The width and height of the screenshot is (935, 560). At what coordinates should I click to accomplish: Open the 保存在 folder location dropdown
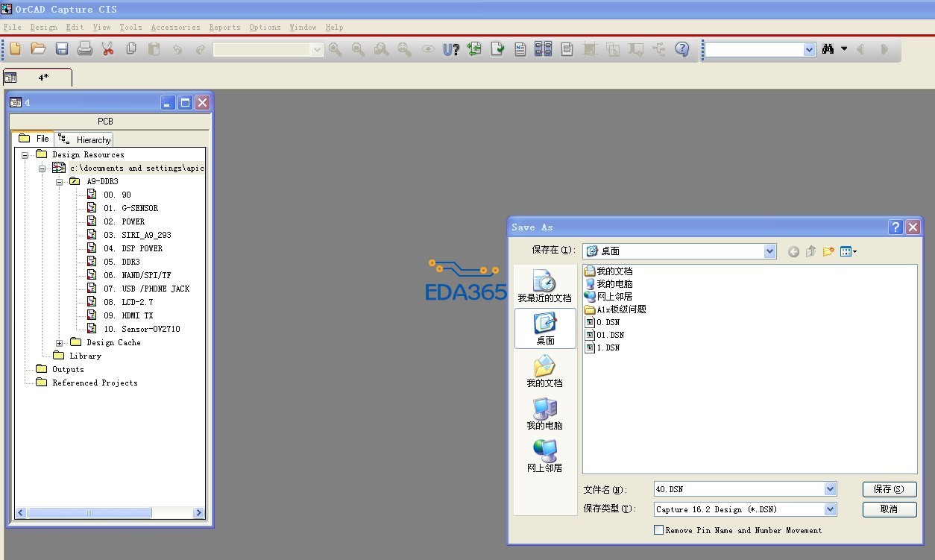tap(770, 251)
